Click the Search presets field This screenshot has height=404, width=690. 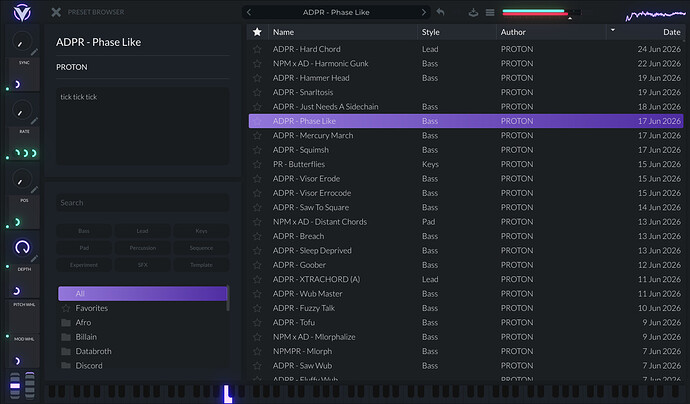143,202
